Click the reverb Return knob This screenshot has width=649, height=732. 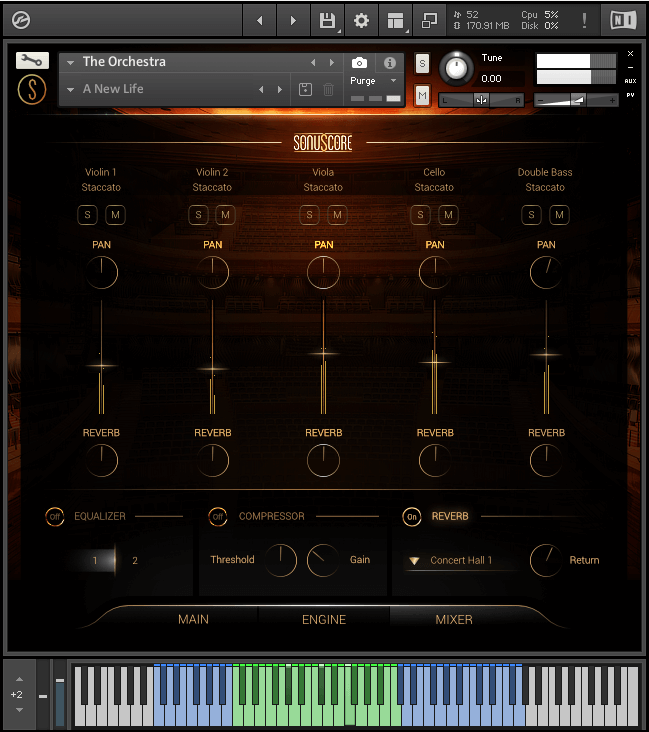pyautogui.click(x=546, y=560)
